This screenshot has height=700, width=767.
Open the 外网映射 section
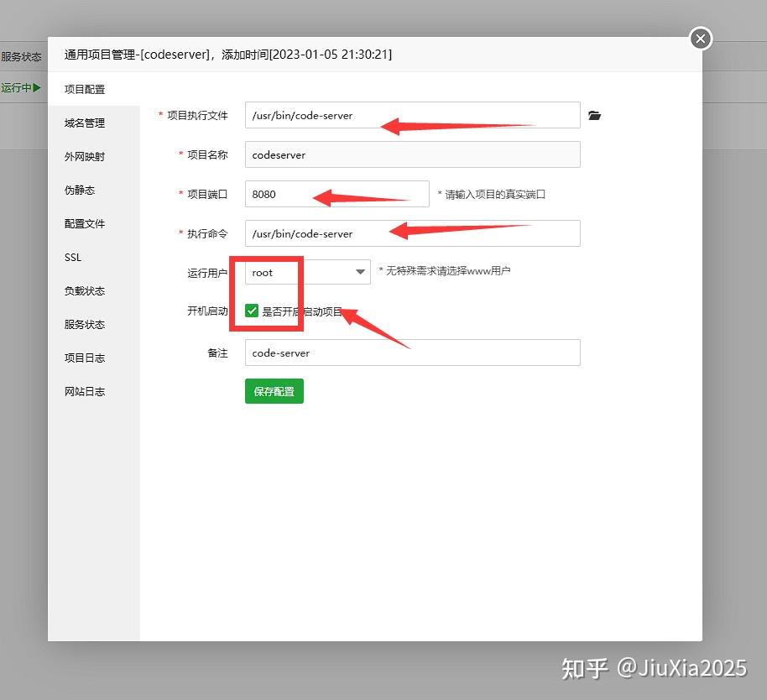tap(84, 156)
